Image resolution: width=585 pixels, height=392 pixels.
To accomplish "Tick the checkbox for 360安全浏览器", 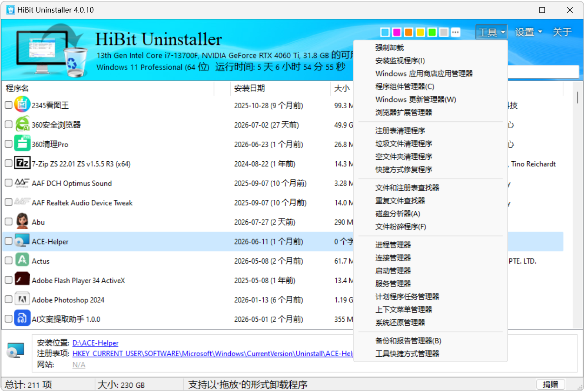I will point(8,124).
